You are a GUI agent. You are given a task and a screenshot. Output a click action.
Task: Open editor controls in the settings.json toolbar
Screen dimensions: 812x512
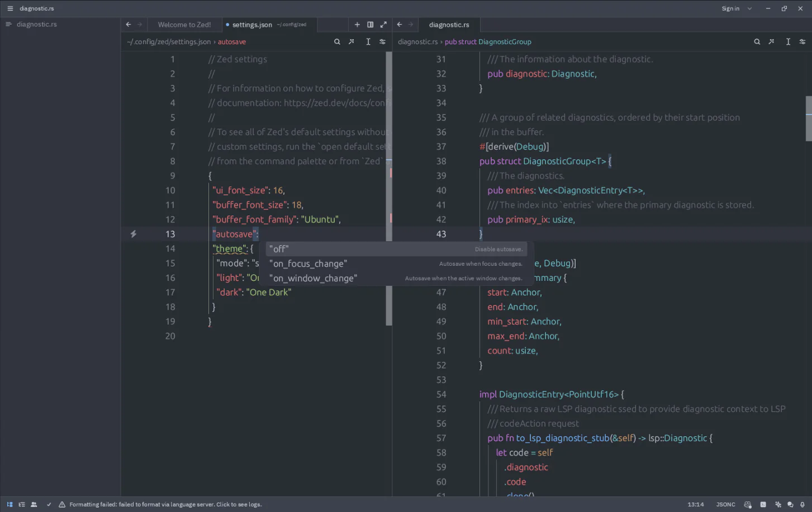[x=382, y=42]
